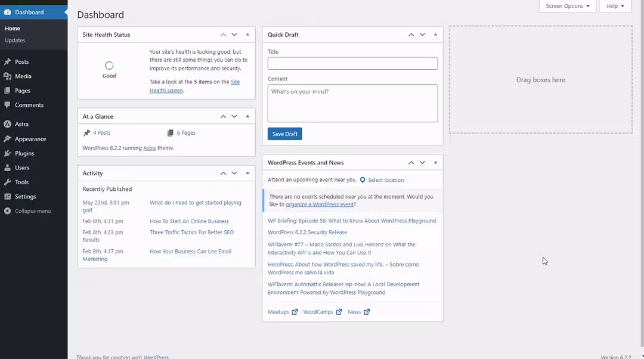
Task: Click the Astra theme icon in sidebar
Action: point(7,125)
